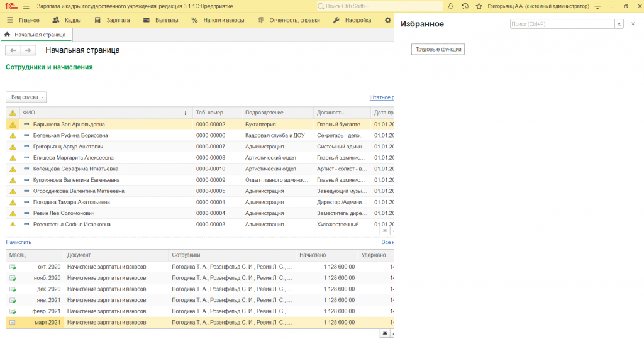Click the Отдел главного админис… cell
The width and height of the screenshot is (644, 339).
(277, 180)
